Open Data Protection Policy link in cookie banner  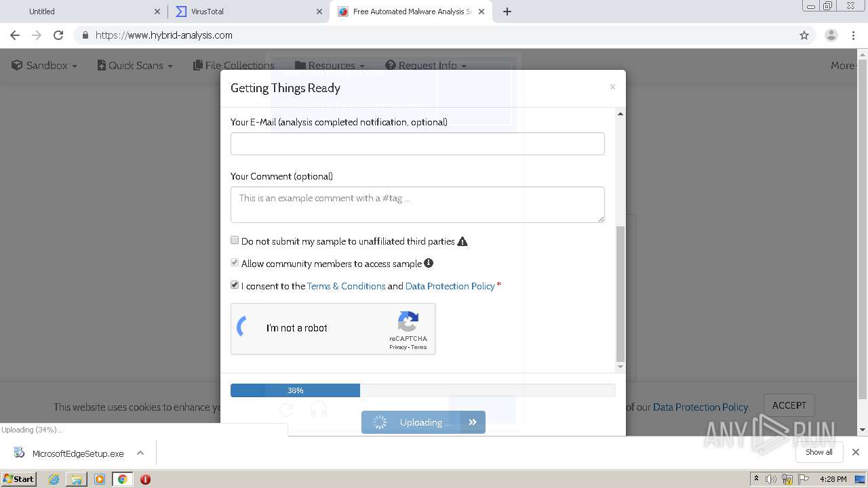(x=700, y=407)
